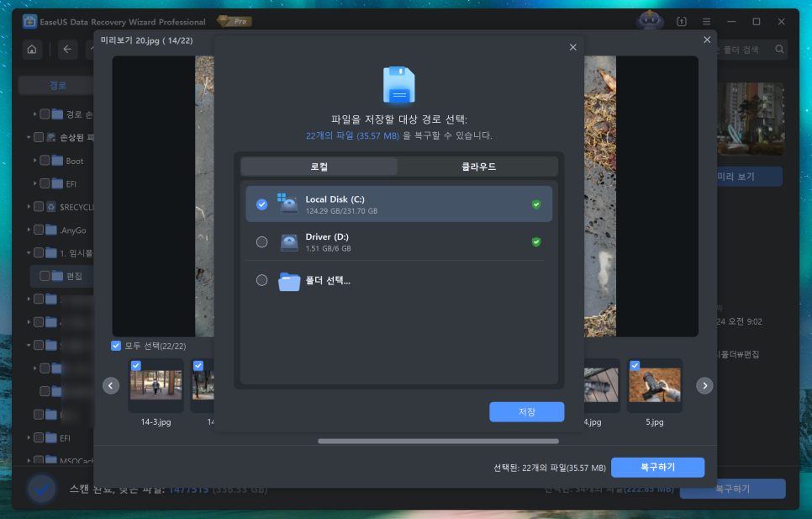Select Local Disk (C:) radio button
This screenshot has width=812, height=519.
(x=262, y=204)
